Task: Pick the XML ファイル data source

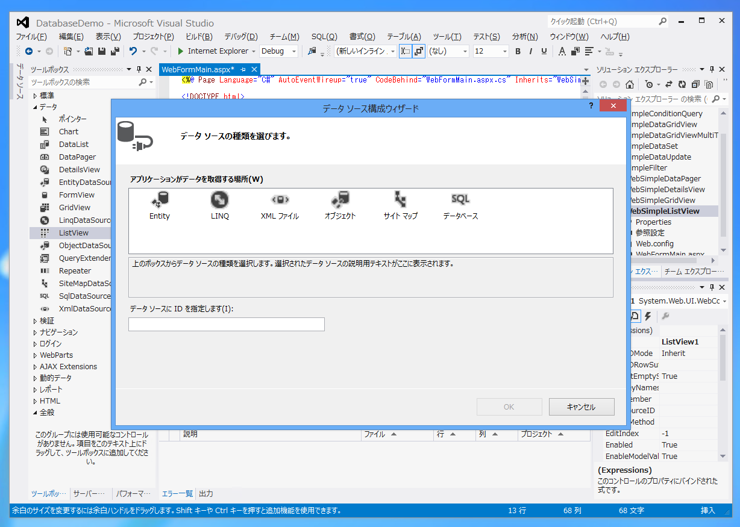Action: [x=279, y=206]
